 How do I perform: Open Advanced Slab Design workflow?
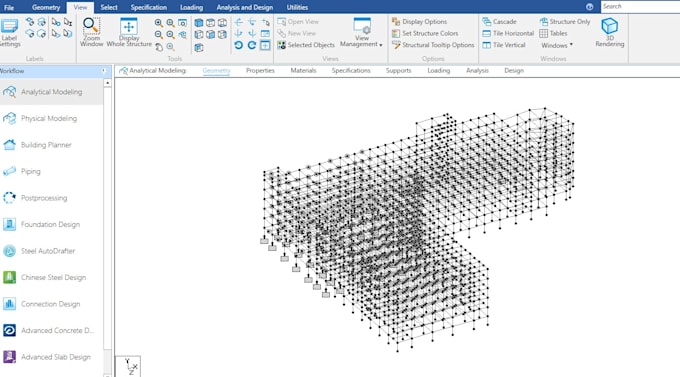coord(52,357)
